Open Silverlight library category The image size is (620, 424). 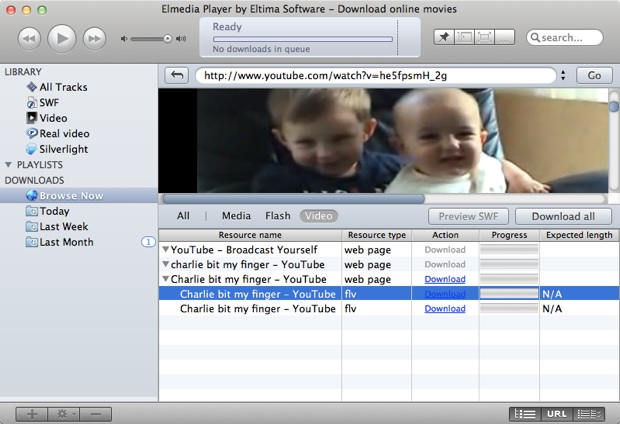(x=57, y=149)
